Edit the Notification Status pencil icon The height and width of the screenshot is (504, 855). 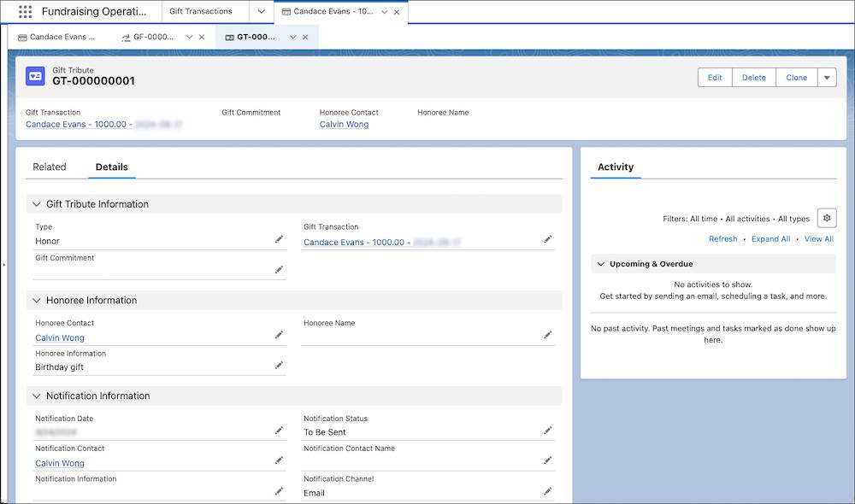tap(547, 431)
